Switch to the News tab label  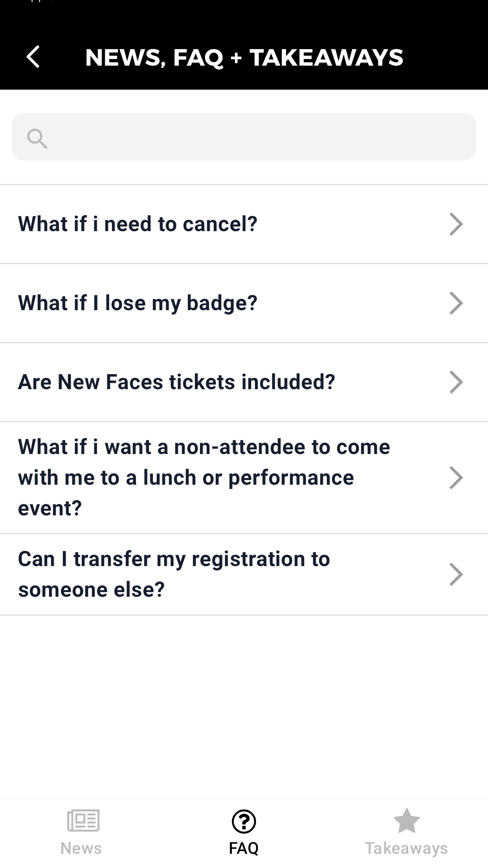(x=81, y=848)
